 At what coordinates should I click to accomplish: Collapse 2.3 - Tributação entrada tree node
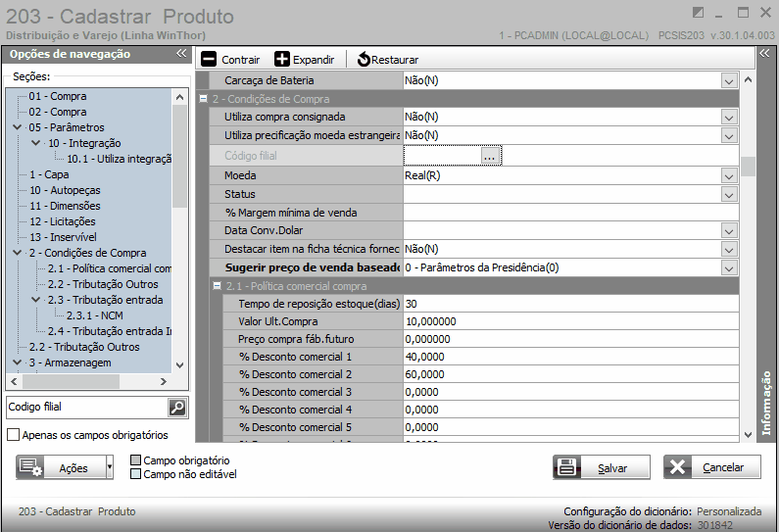pos(36,300)
